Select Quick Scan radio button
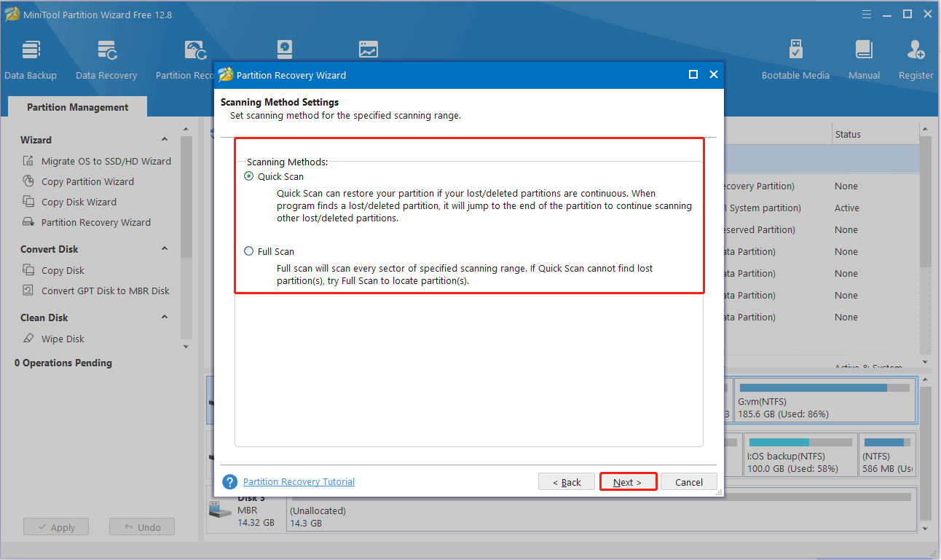Screen dimensions: 941x560 pos(249,176)
